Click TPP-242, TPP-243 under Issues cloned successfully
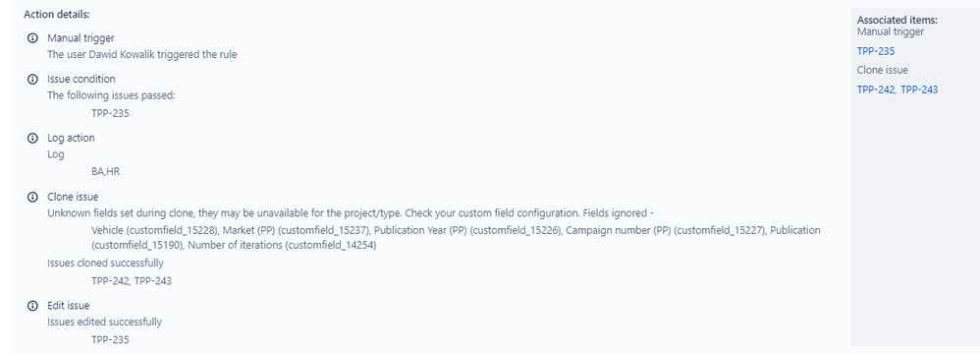 click(x=132, y=281)
